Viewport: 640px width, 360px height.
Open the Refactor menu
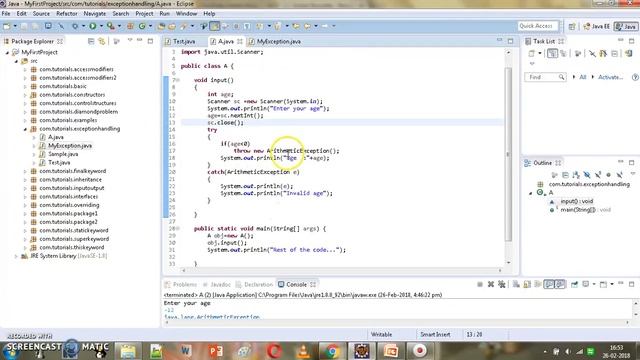pos(67,13)
